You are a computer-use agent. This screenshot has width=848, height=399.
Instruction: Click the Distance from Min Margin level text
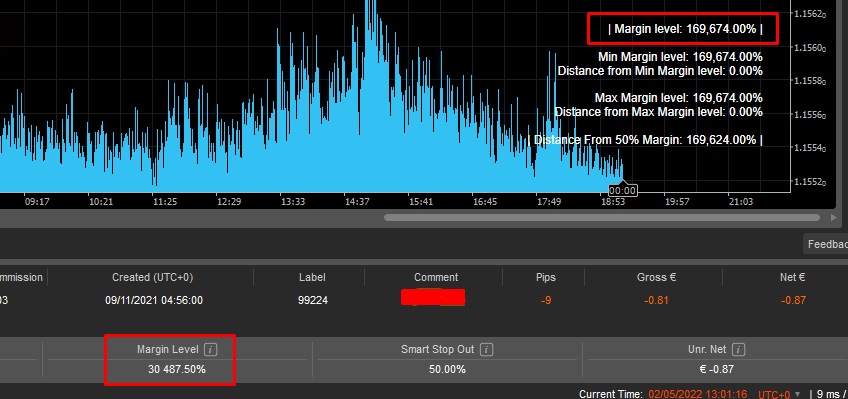coord(660,71)
